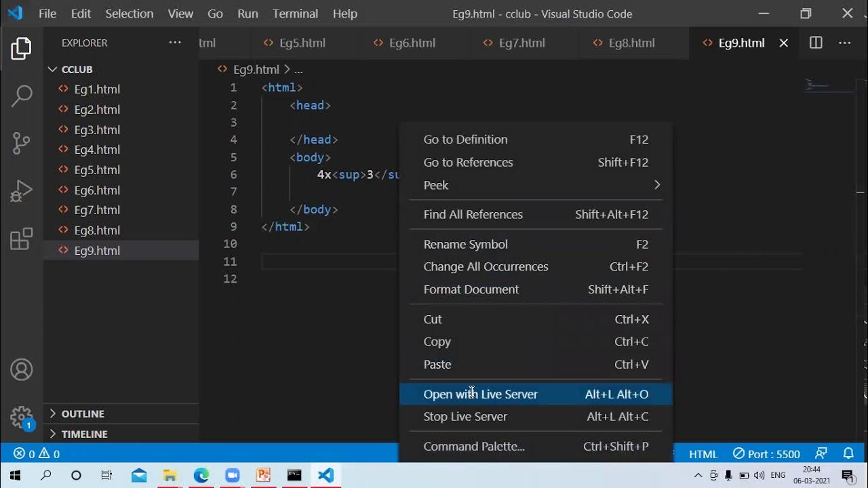Open the Manage gear icon
This screenshot has width=868, height=488.
(21, 416)
